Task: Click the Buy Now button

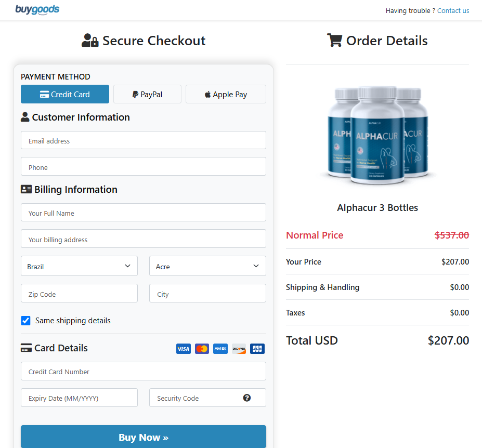Action: click(144, 437)
